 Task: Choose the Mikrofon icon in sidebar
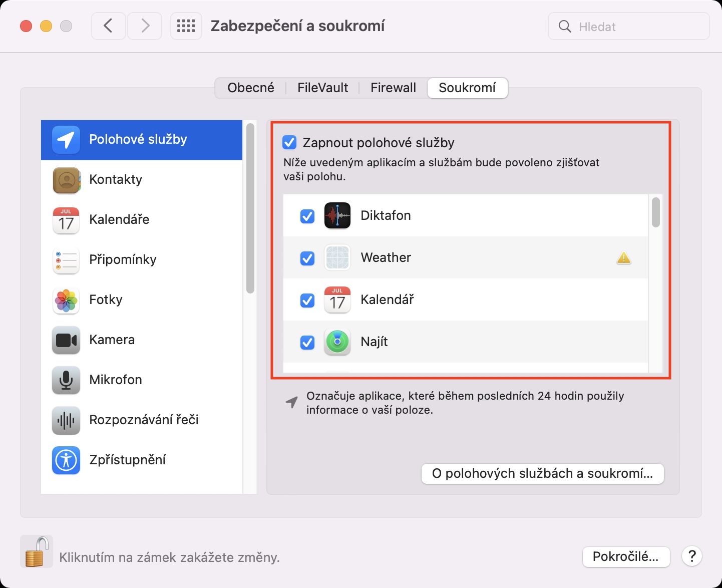click(66, 380)
